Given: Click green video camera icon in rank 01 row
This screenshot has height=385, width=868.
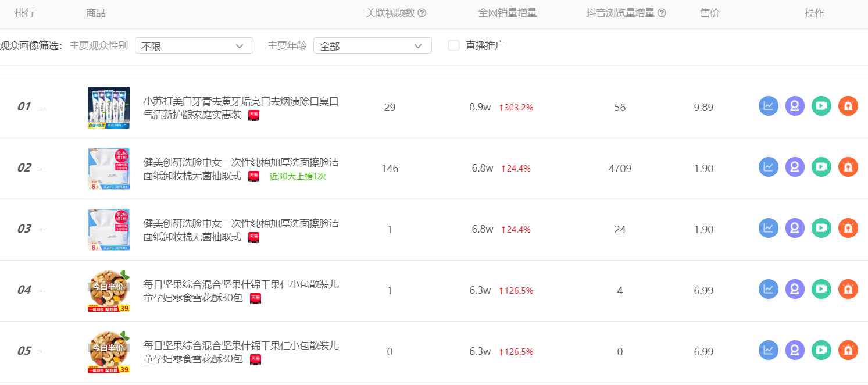Looking at the screenshot, I should coord(821,106).
